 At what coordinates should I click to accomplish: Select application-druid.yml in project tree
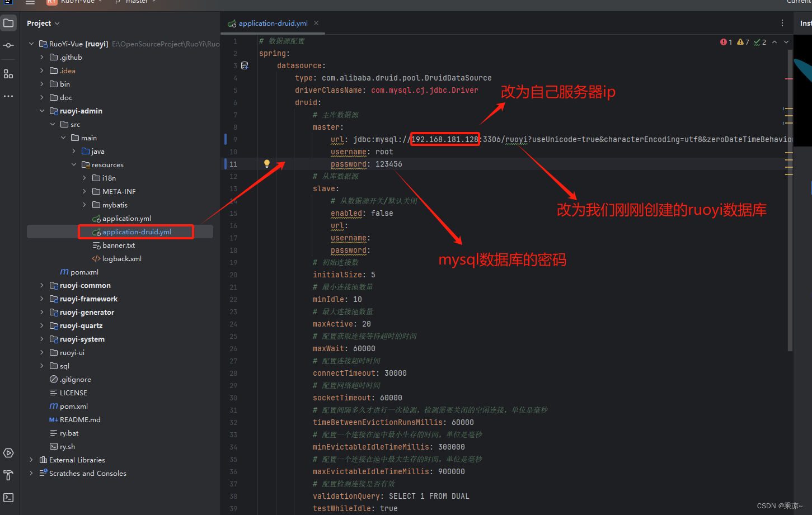(x=132, y=231)
